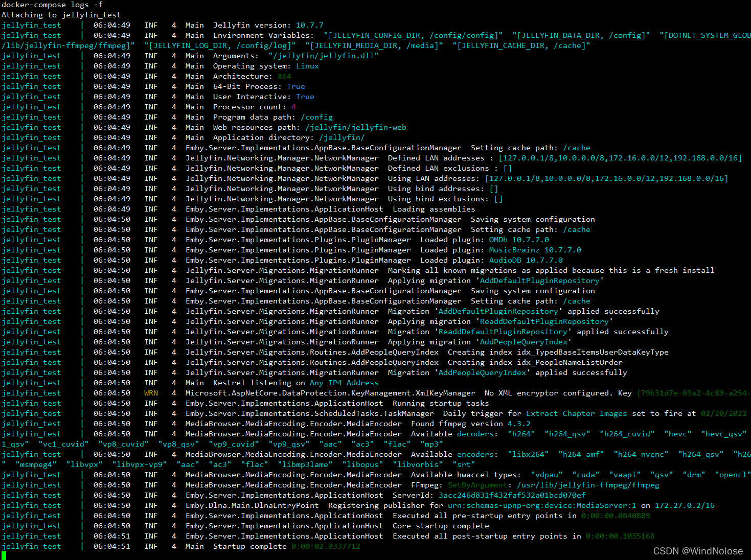Click 'idx_PeopleNameListOrder' index name
This screenshot has width=751, height=560.
coord(570,362)
